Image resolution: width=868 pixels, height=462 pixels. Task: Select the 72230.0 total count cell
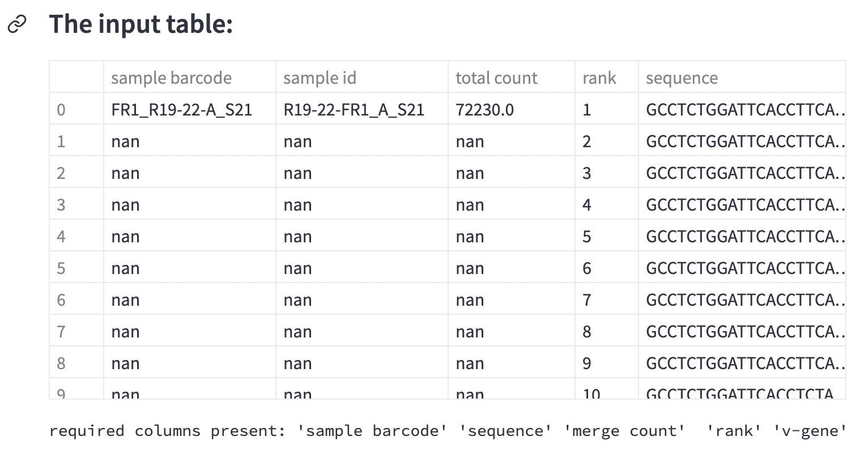(484, 109)
